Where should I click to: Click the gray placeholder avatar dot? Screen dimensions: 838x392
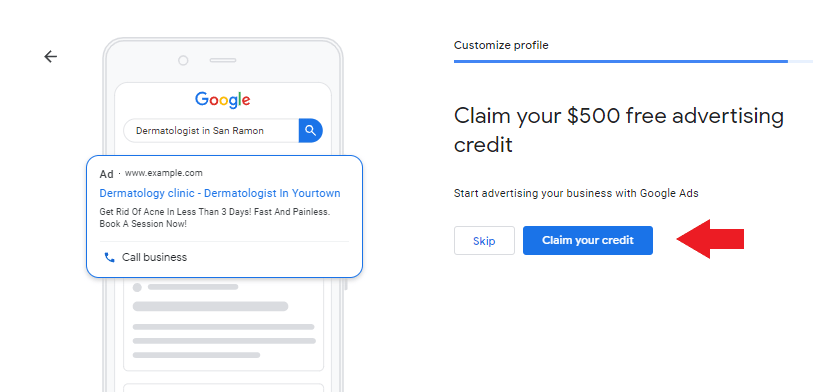pos(137,287)
